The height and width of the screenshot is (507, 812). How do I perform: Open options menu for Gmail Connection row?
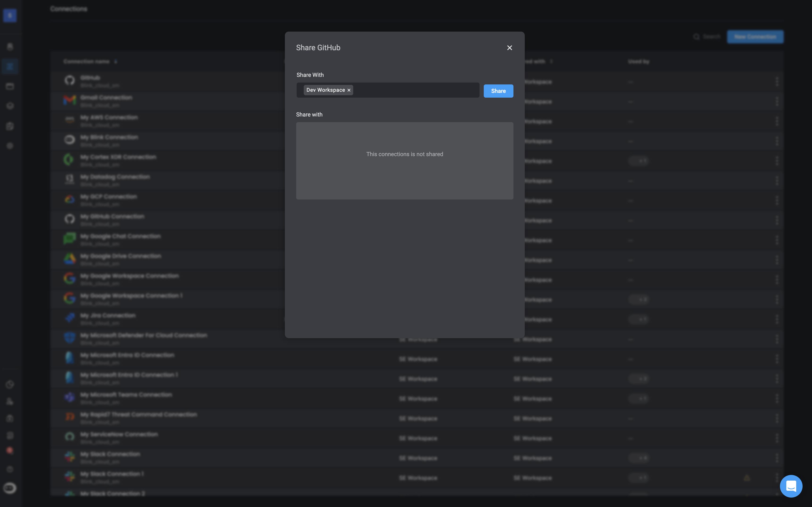(x=777, y=101)
